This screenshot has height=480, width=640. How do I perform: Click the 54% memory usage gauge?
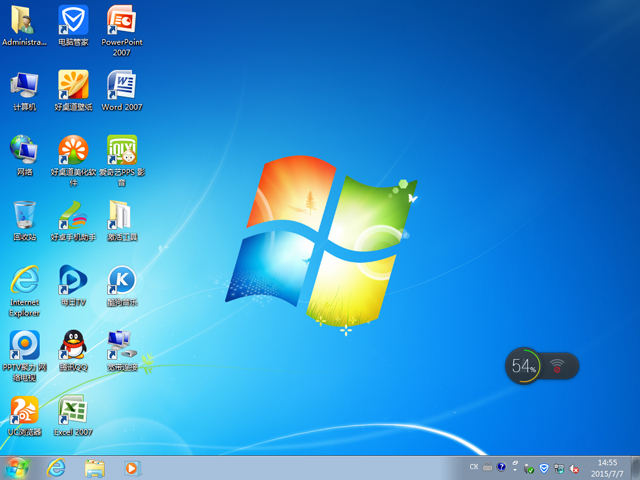pyautogui.click(x=522, y=366)
